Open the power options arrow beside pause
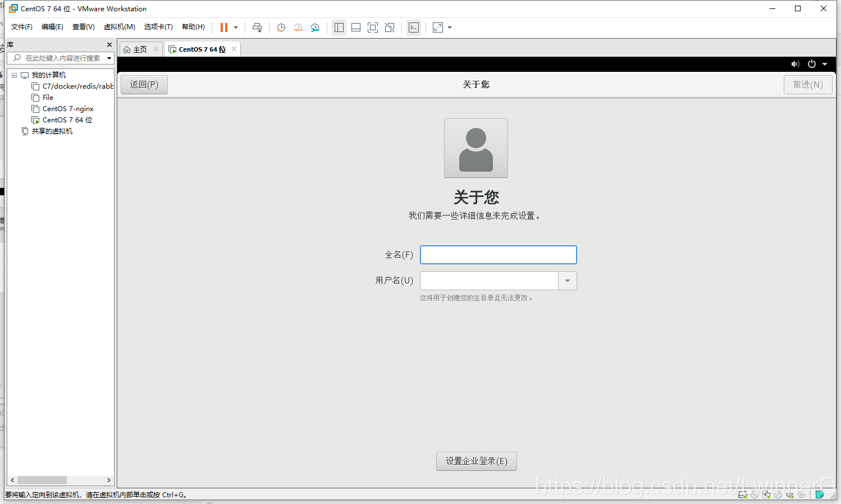Image resolution: width=841 pixels, height=504 pixels. click(x=236, y=28)
